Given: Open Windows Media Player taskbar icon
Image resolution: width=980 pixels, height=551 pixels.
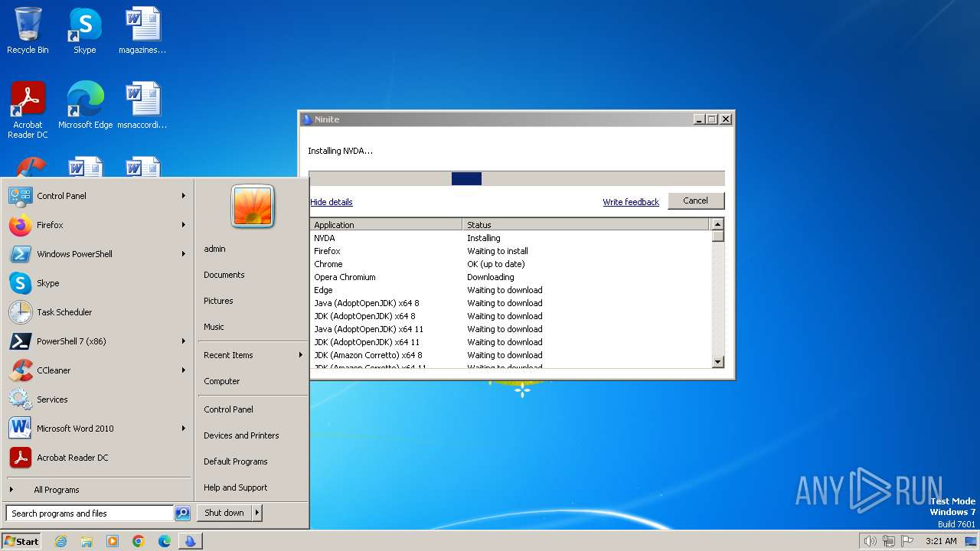Looking at the screenshot, I should [x=113, y=541].
